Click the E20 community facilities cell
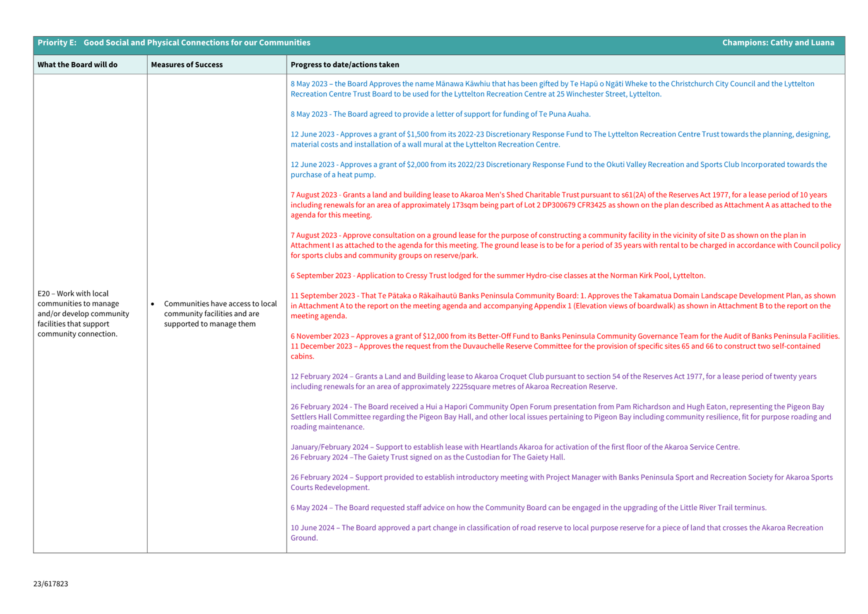 tap(83, 313)
